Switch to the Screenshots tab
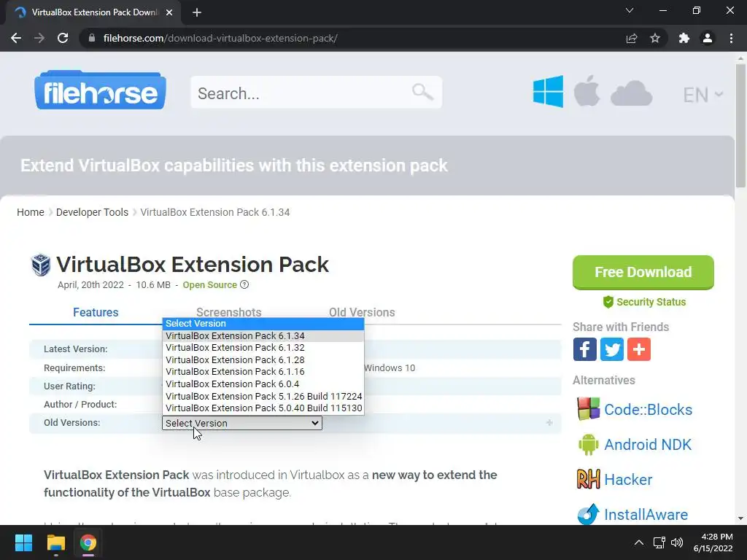Viewport: 747px width, 560px height. pyautogui.click(x=228, y=312)
